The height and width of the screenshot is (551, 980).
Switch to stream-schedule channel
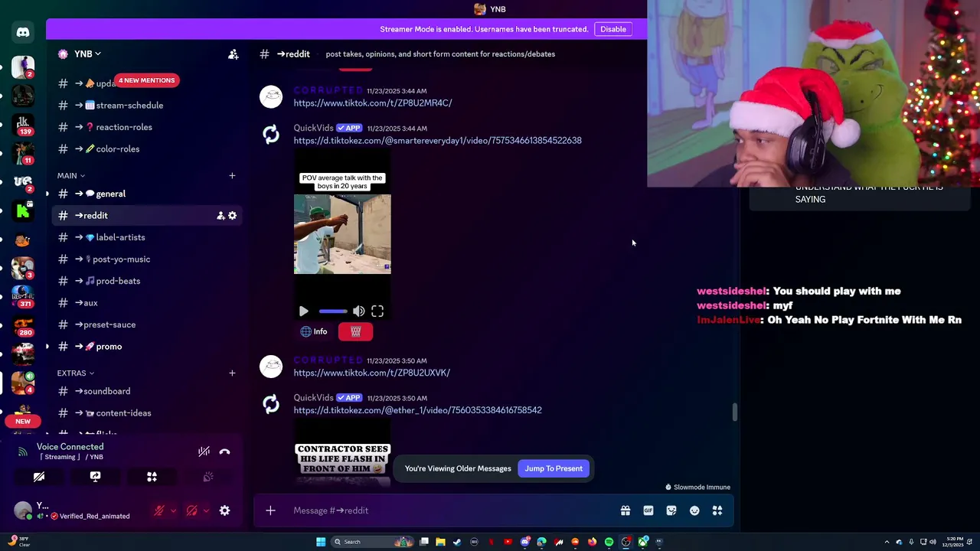(147, 106)
